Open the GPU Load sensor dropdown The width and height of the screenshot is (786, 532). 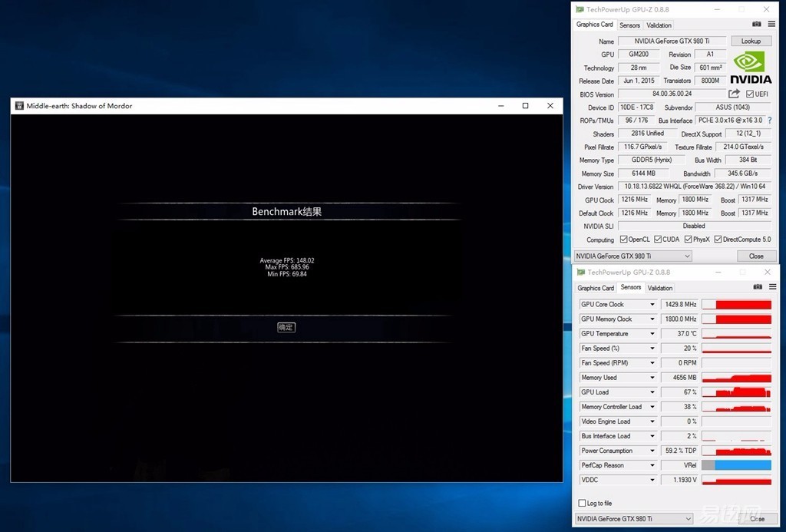pos(652,392)
